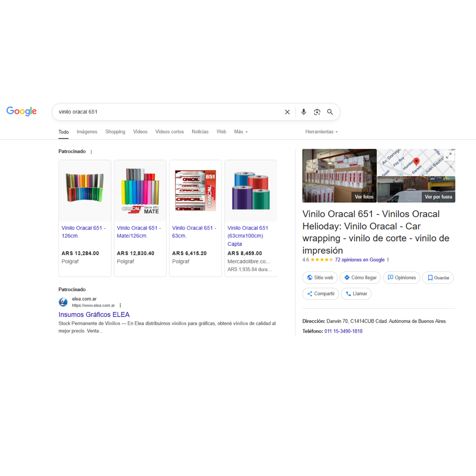Open the Insumos Gráficos ELEA link
The width and height of the screenshot is (476, 476).
(x=94, y=315)
